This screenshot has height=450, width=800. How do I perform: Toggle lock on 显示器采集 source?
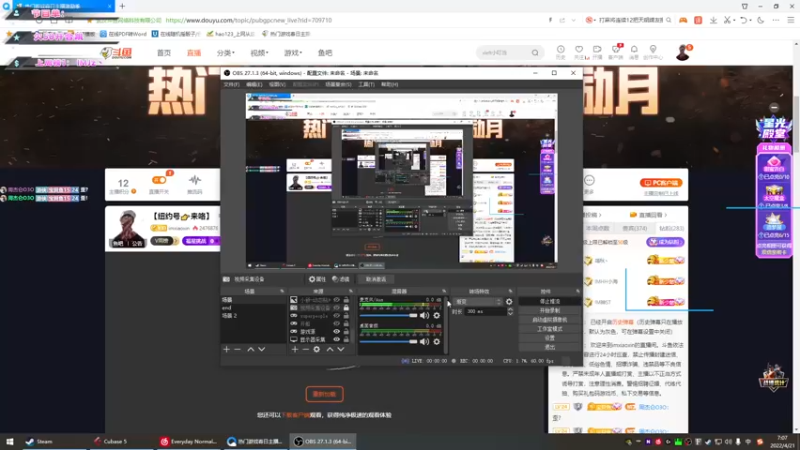[346, 339]
